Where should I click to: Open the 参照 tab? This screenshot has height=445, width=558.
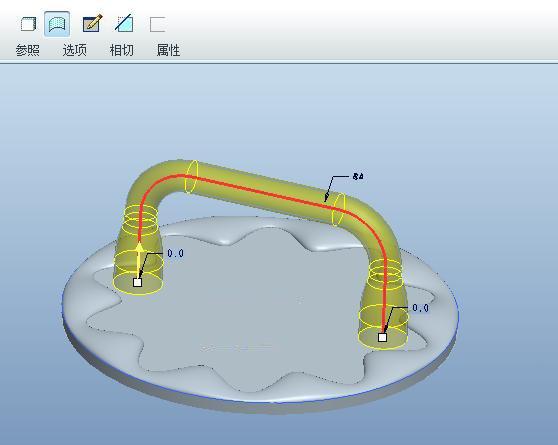pos(27,50)
